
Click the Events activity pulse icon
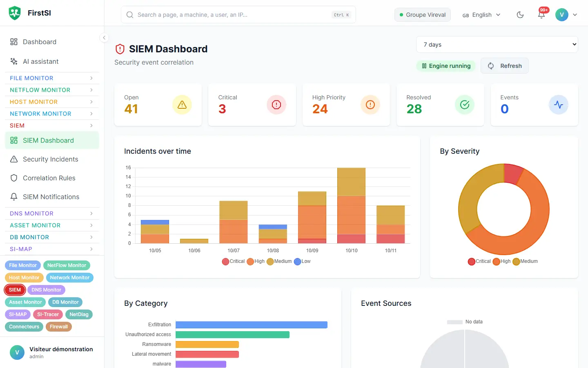(559, 105)
